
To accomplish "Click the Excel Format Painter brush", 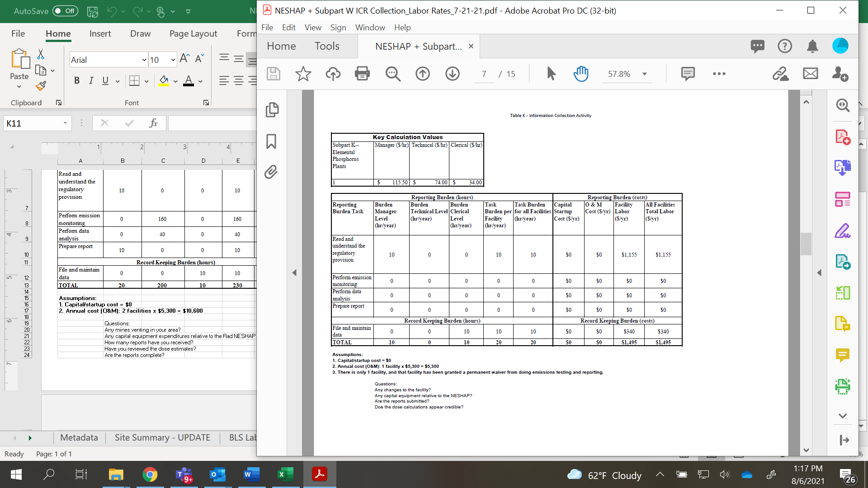I will point(41,86).
